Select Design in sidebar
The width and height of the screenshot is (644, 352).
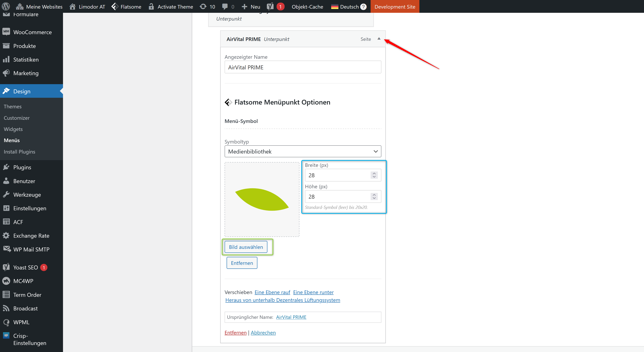tap(32, 91)
